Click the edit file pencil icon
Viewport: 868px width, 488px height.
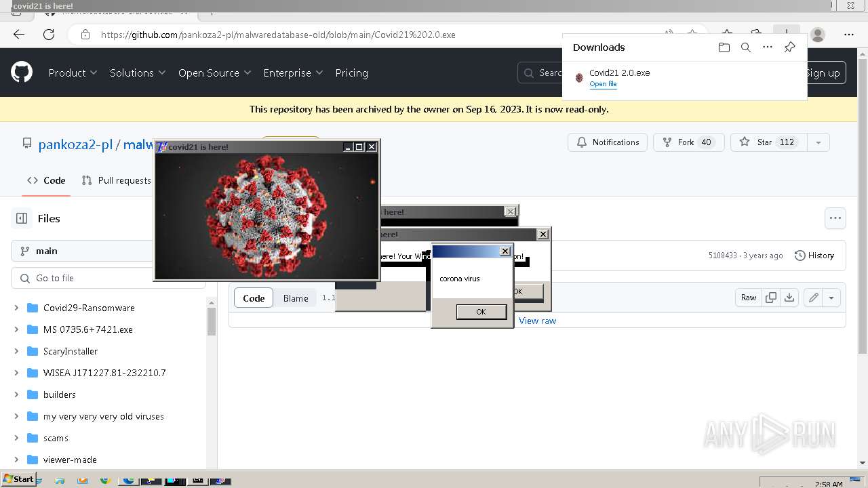pos(814,298)
